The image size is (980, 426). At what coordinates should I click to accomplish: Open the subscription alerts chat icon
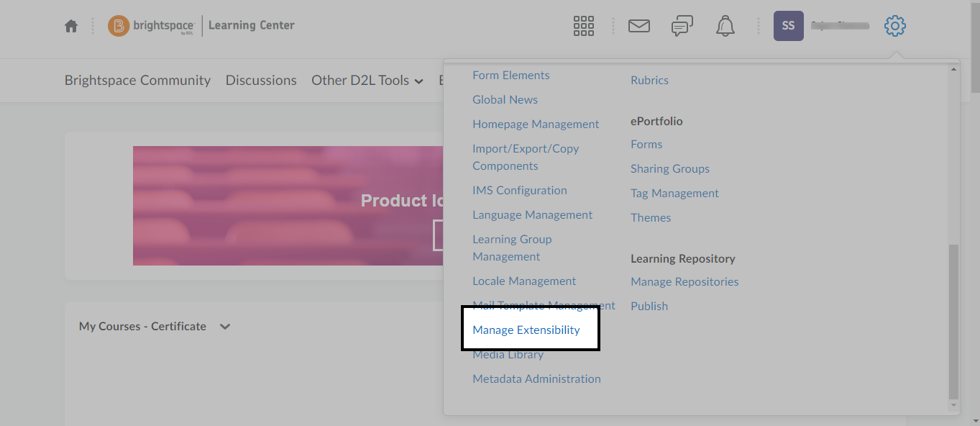[682, 25]
